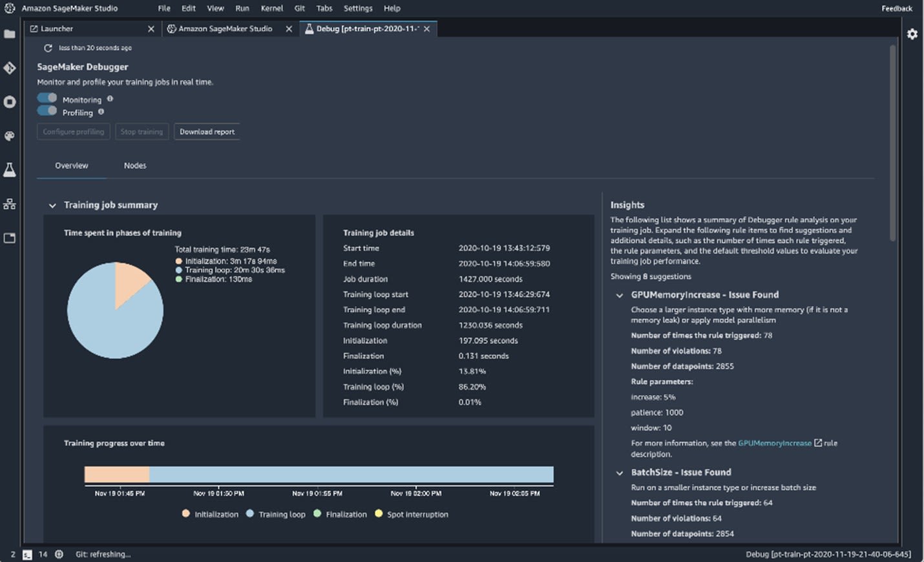Open the Edit menu
Screen dimensions: 924x562
point(189,8)
